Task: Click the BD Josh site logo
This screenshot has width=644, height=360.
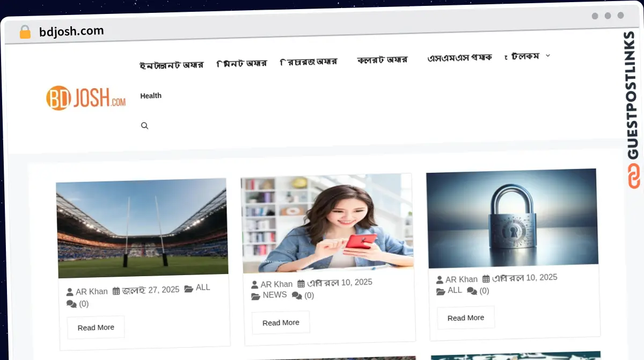Action: click(86, 98)
